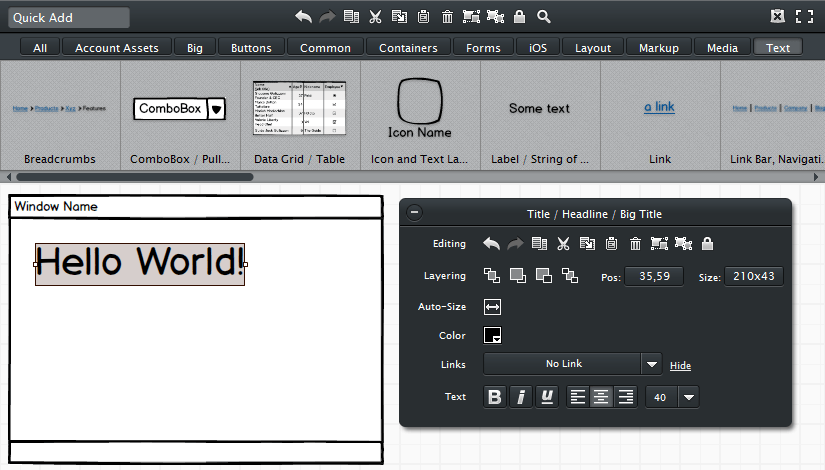Select the Containers library category
825x470 pixels.
pos(408,48)
